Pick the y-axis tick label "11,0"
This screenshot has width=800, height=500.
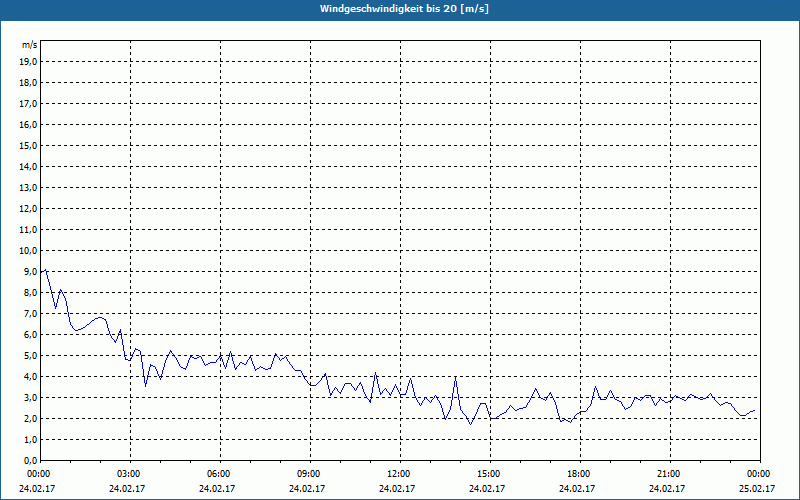tap(28, 230)
